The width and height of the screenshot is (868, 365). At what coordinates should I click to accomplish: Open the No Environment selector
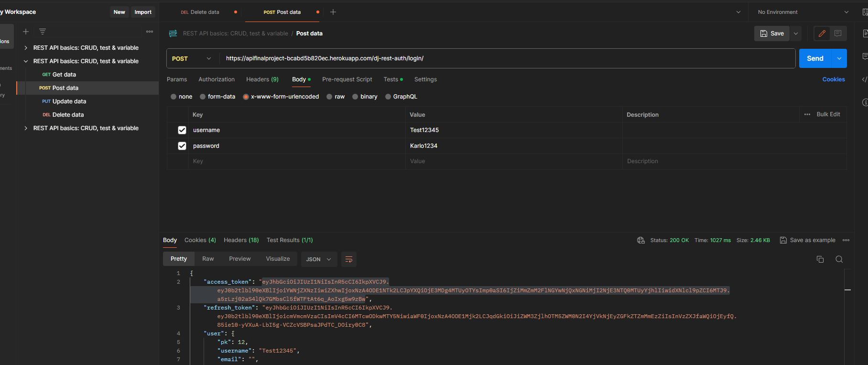point(803,12)
